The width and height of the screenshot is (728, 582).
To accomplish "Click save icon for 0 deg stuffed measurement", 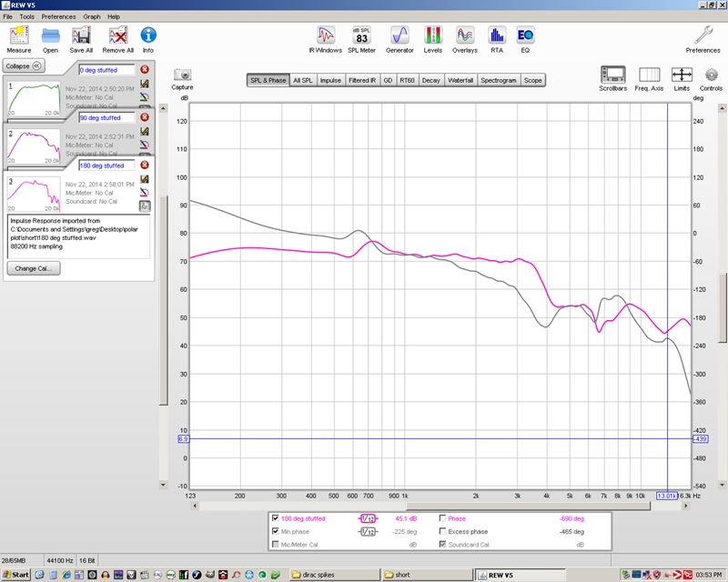I will click(x=145, y=84).
